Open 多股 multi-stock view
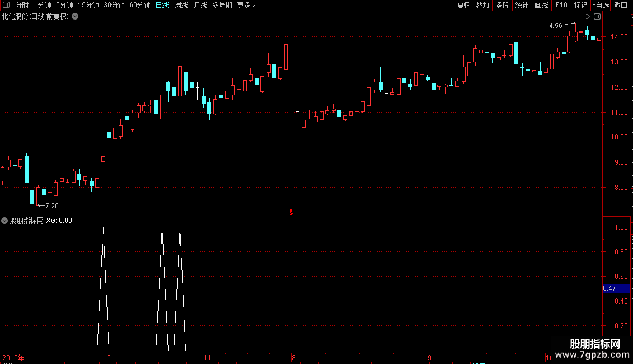Image resolution: width=633 pixels, height=364 pixels. coord(502,5)
